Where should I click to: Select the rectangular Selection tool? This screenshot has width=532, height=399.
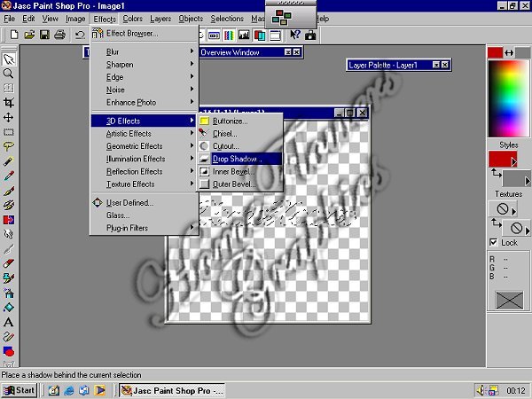click(x=9, y=132)
